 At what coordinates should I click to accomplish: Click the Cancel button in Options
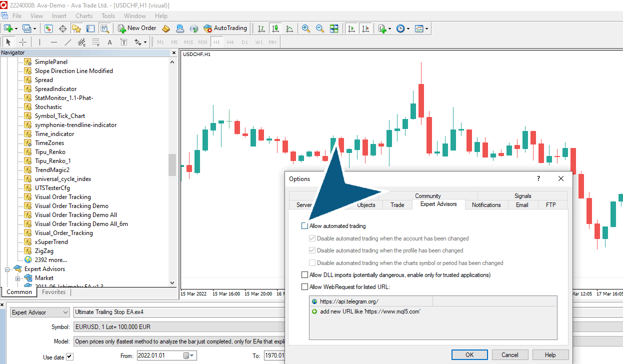point(510,355)
